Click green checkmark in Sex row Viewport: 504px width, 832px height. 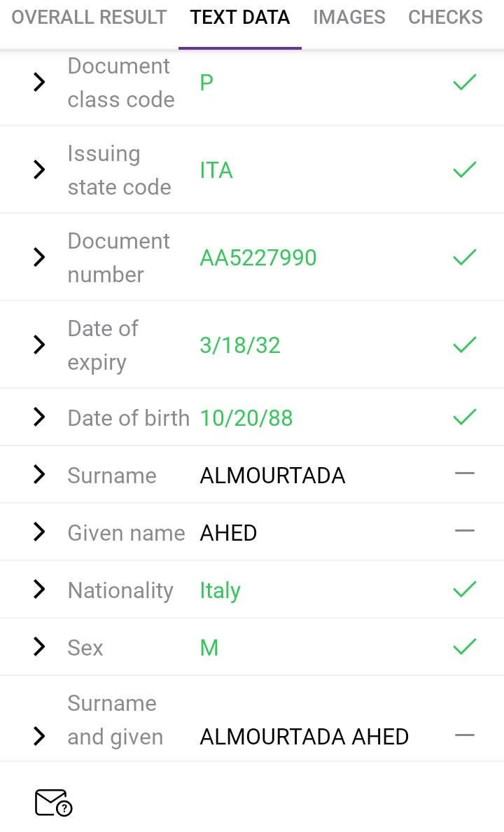pos(464,647)
